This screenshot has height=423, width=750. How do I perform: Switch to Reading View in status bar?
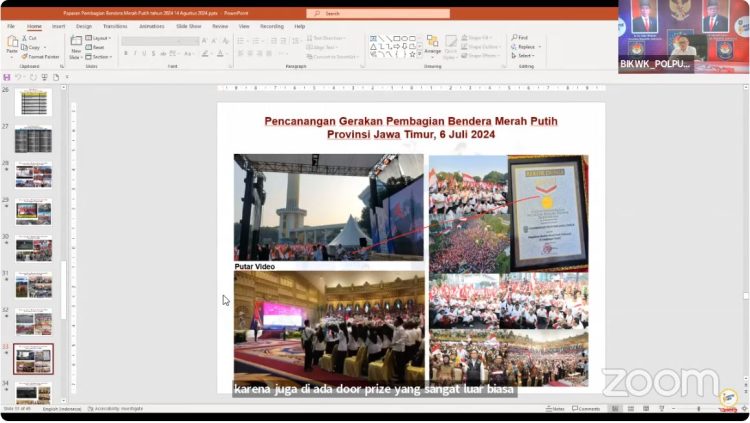pos(646,409)
